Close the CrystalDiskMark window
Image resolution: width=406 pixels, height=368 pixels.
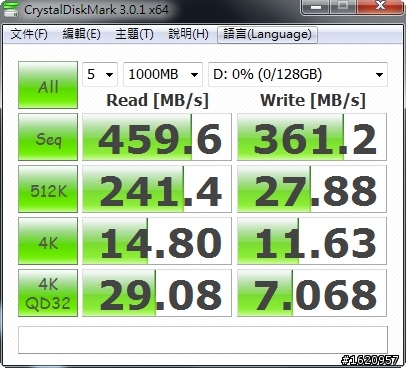(380, 7)
